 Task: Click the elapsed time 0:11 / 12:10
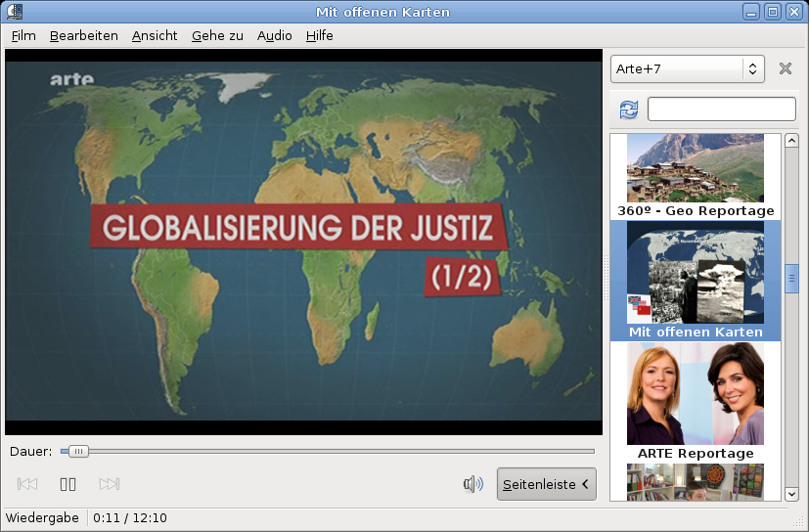130,518
